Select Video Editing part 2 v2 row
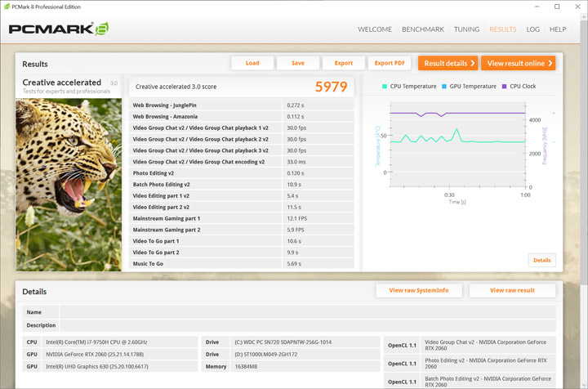 (242, 207)
